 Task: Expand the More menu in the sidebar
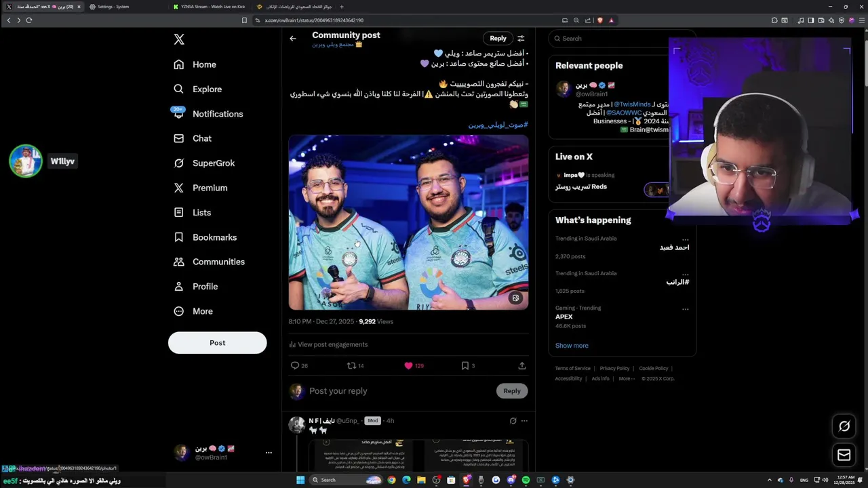tap(193, 311)
